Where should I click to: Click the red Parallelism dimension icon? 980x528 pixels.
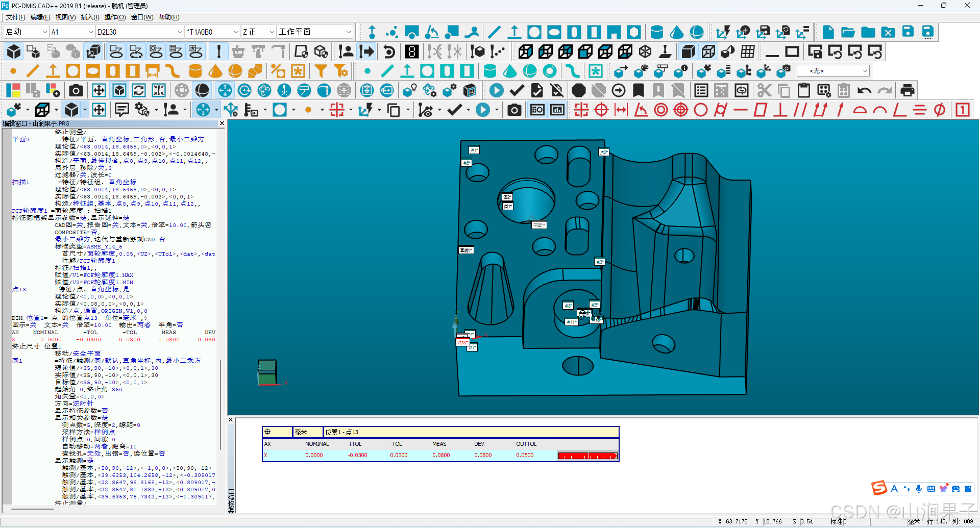pos(800,110)
